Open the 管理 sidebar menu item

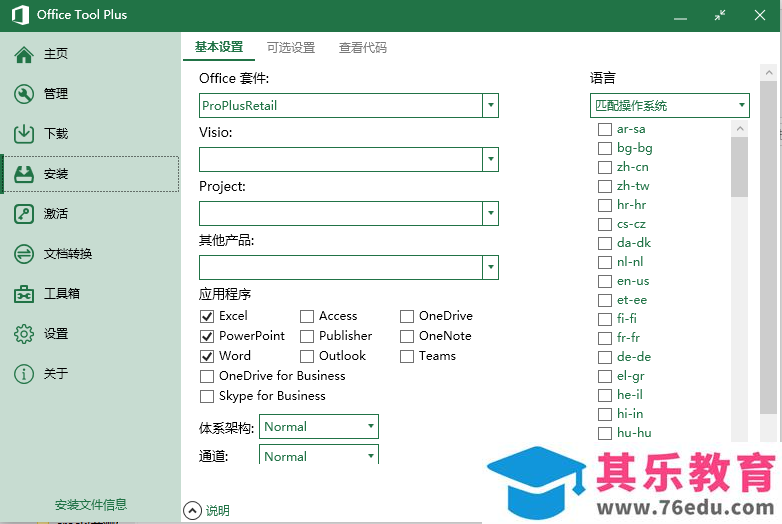[x=91, y=94]
